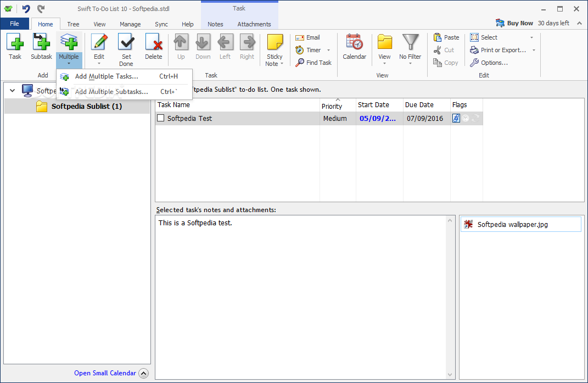Click notes scrollbar down arrow
The width and height of the screenshot is (588, 383).
[450, 374]
